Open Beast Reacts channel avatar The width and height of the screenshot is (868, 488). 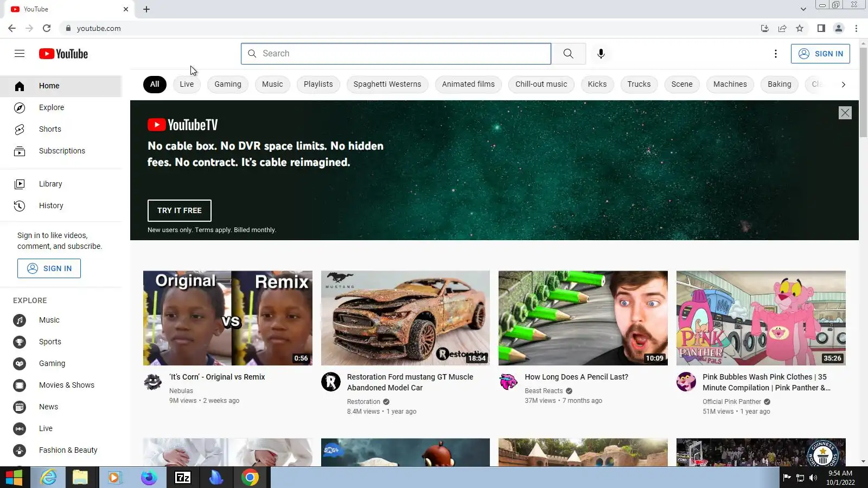508,382
